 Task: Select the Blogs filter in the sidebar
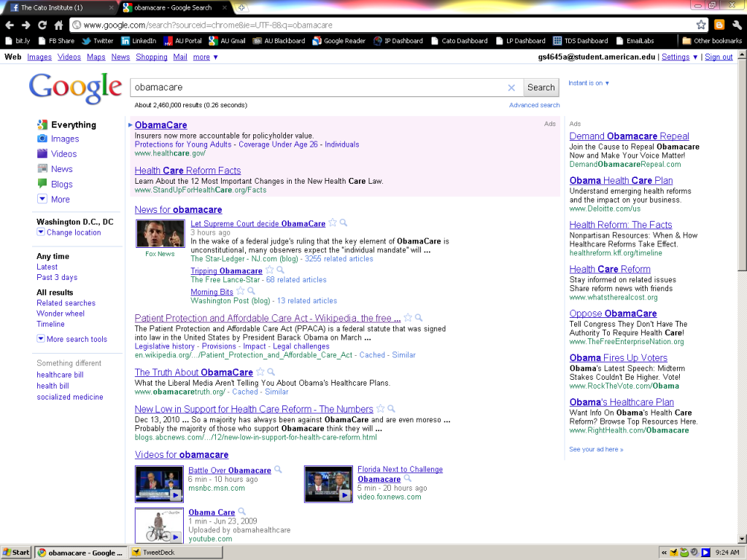[55, 184]
